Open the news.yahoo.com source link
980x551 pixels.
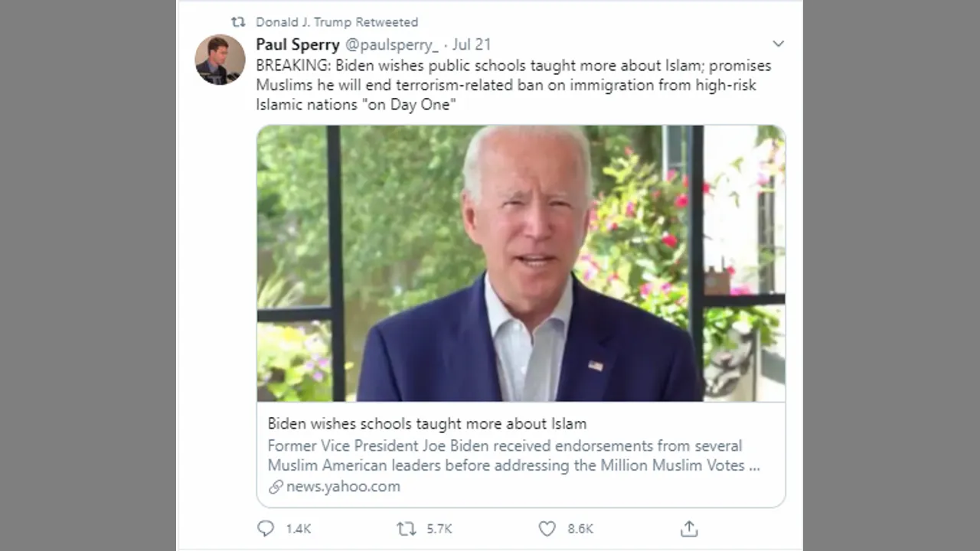coord(343,487)
